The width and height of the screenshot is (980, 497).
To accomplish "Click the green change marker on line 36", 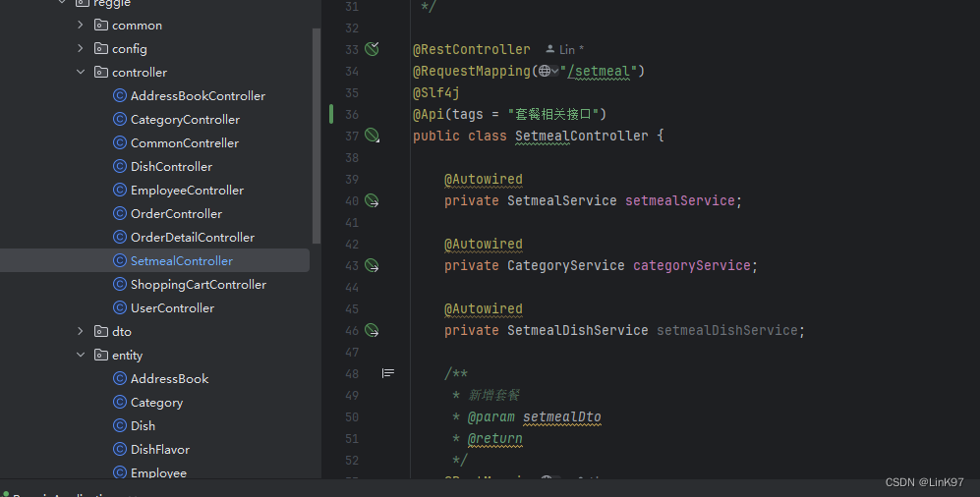I will [331, 114].
